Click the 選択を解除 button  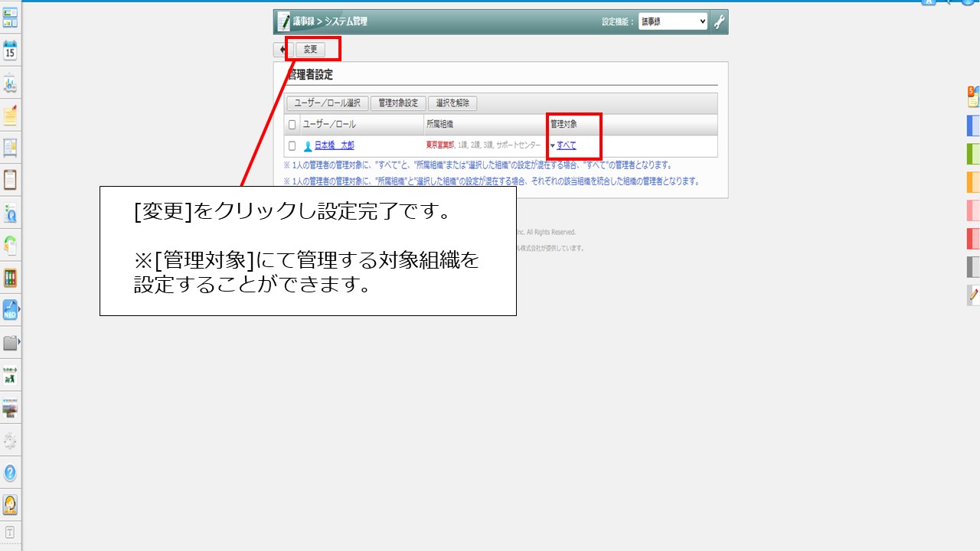tap(452, 103)
